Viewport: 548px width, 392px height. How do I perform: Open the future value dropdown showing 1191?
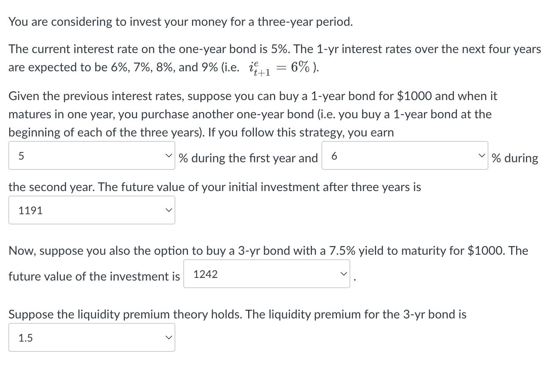point(91,210)
